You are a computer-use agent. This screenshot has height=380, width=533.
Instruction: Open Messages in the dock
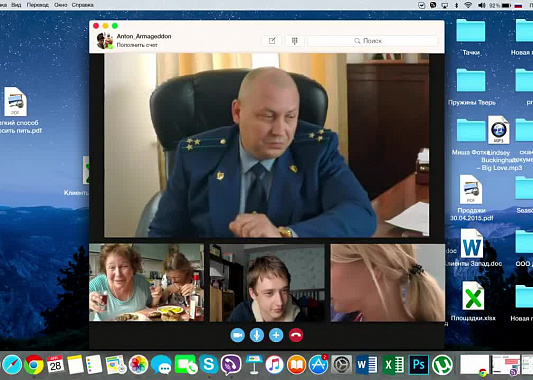(x=161, y=364)
